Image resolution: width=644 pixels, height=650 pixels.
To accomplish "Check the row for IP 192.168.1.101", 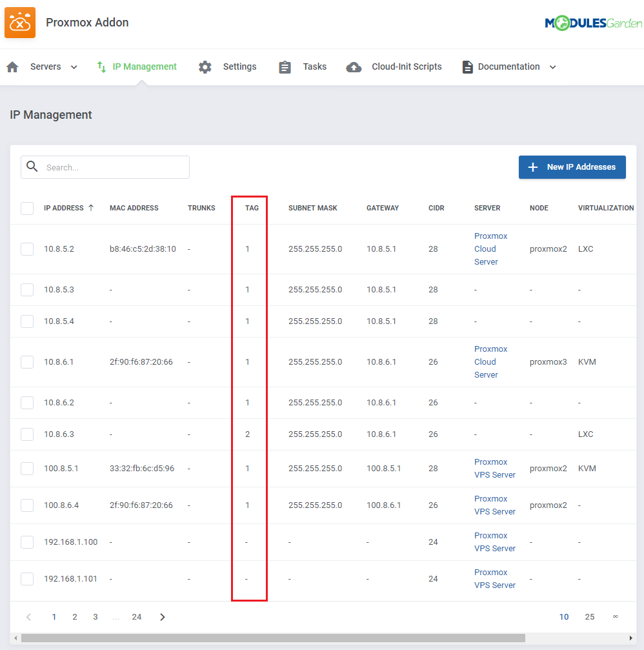I will point(27,579).
